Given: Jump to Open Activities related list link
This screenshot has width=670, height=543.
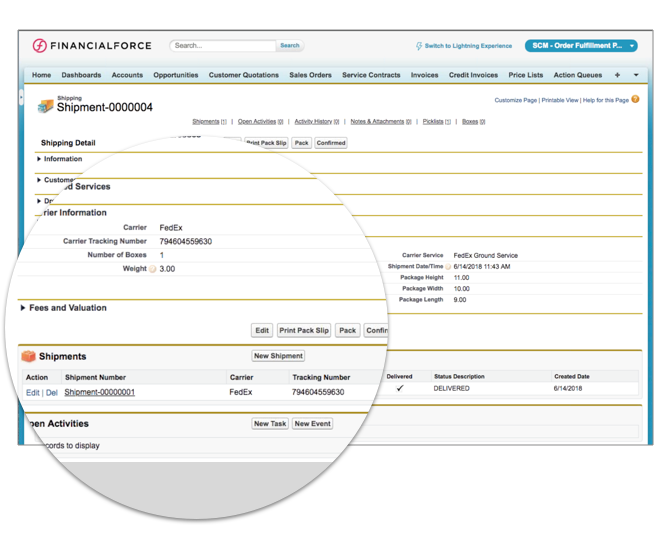Looking at the screenshot, I should (x=260, y=121).
